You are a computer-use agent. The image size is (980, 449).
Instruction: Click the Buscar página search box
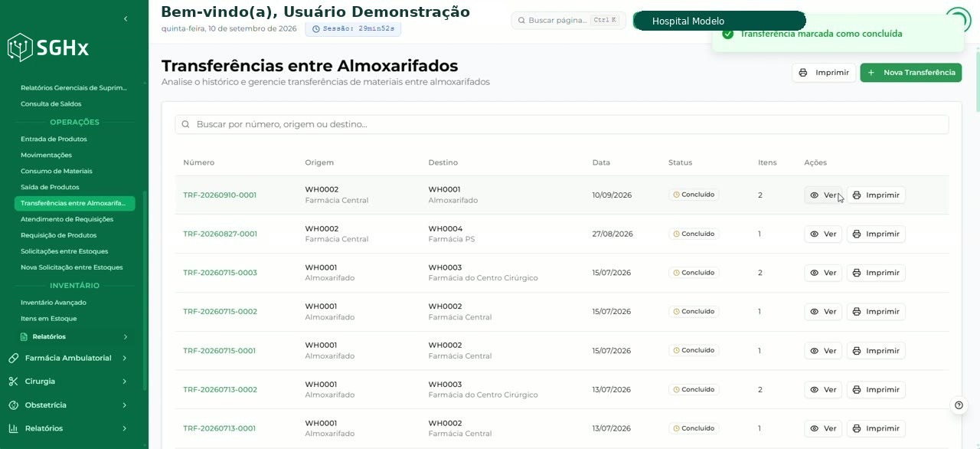click(x=569, y=21)
